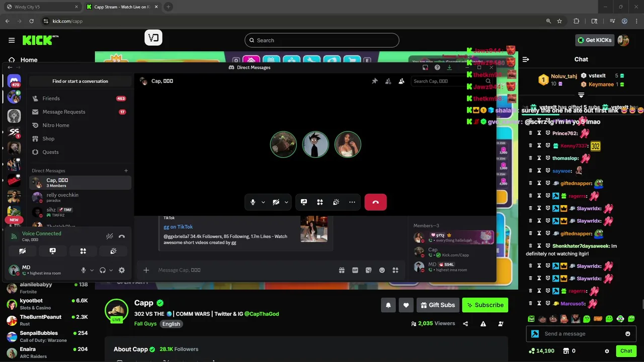The width and height of the screenshot is (644, 362).
Task: Add friends to the group DM
Action: click(388, 81)
